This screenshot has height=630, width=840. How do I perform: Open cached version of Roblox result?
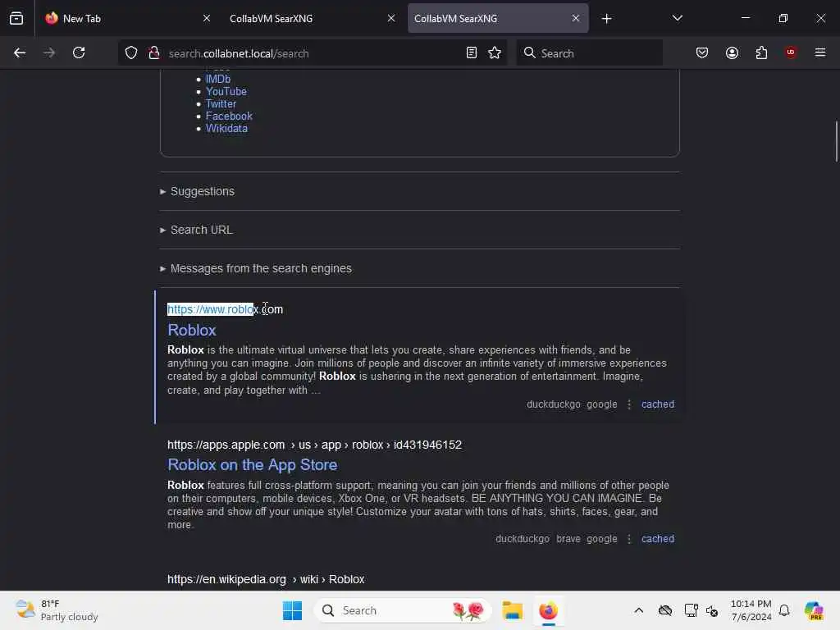658,404
